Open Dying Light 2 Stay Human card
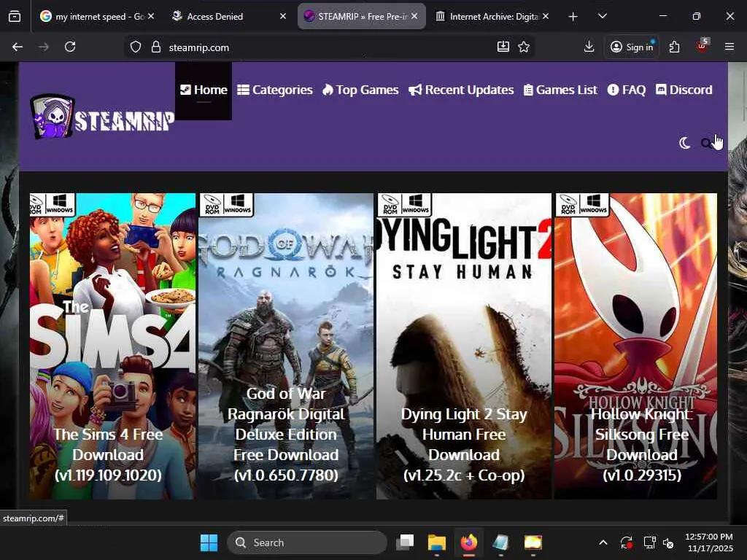This screenshot has height=560, width=747. coord(463,346)
